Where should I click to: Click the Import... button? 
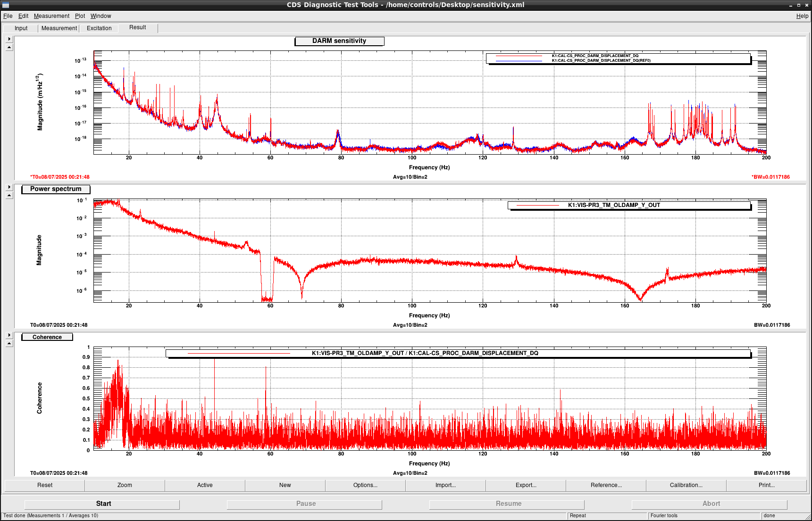445,485
